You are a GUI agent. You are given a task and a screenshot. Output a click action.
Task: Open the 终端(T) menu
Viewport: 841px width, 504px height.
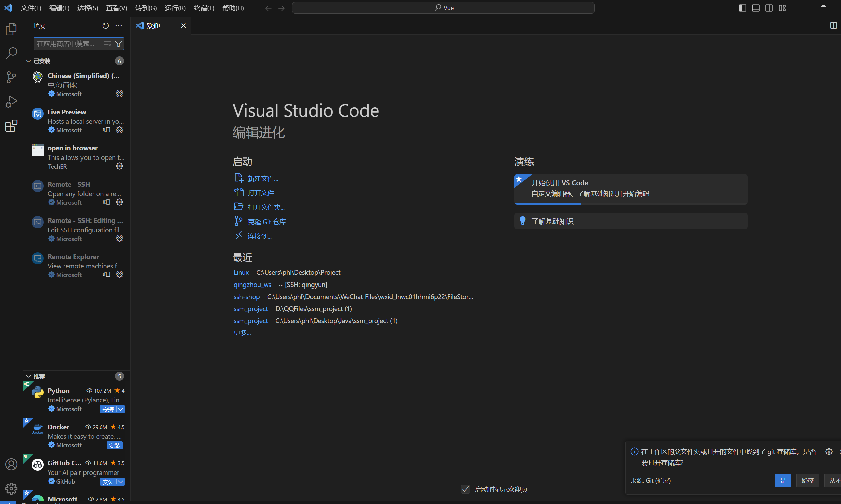pyautogui.click(x=204, y=8)
